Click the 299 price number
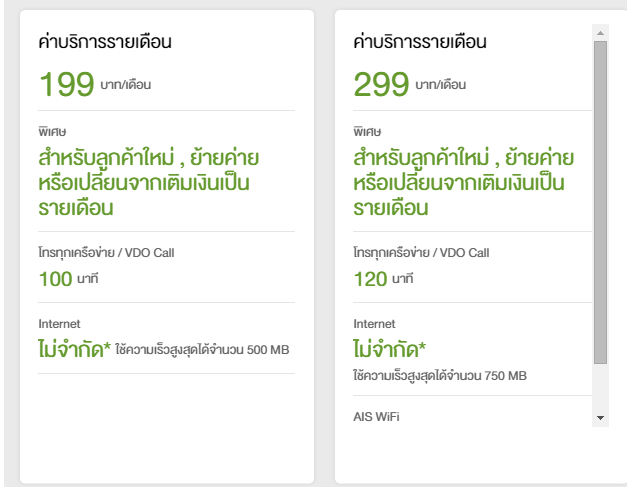This screenshot has width=627, height=487. point(381,84)
